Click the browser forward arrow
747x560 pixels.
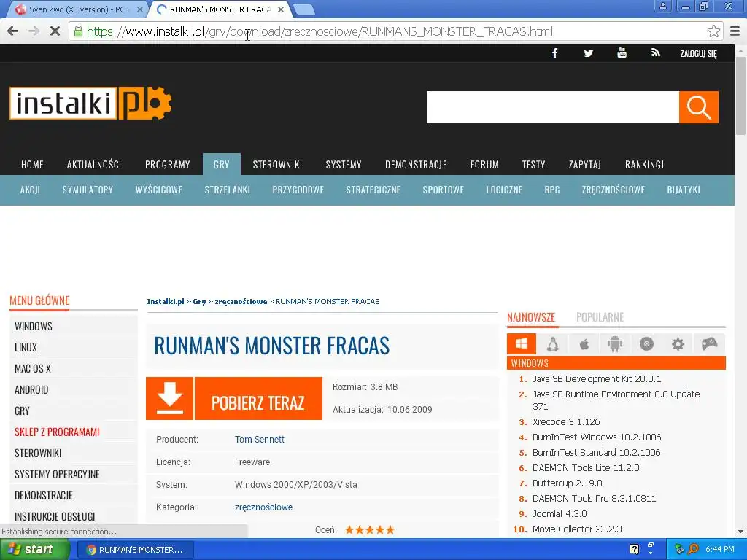pyautogui.click(x=34, y=31)
